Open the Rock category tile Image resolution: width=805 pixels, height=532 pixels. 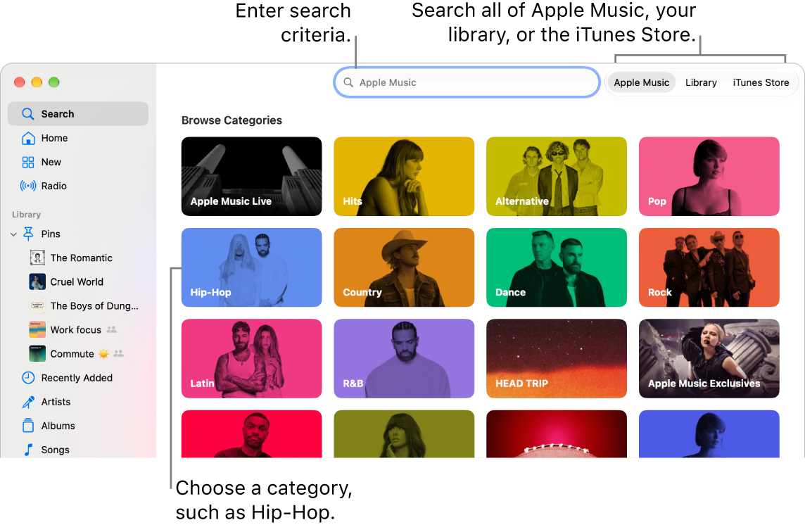709,267
